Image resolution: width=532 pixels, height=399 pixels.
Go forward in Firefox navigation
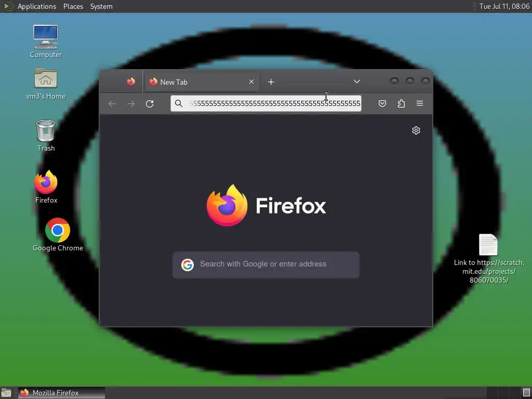click(131, 104)
